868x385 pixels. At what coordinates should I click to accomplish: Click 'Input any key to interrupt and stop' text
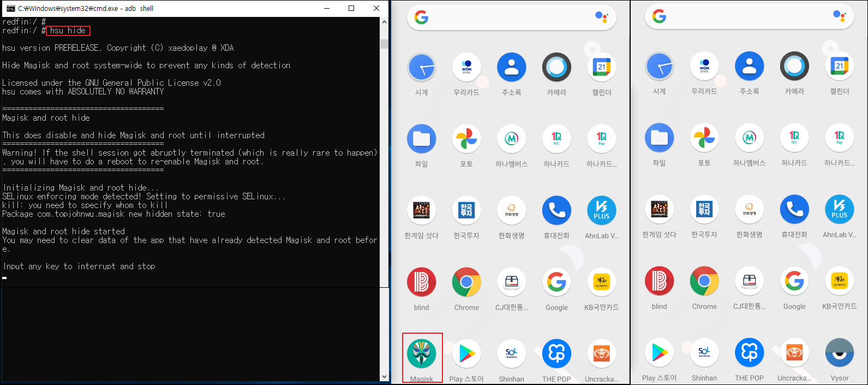tap(79, 266)
